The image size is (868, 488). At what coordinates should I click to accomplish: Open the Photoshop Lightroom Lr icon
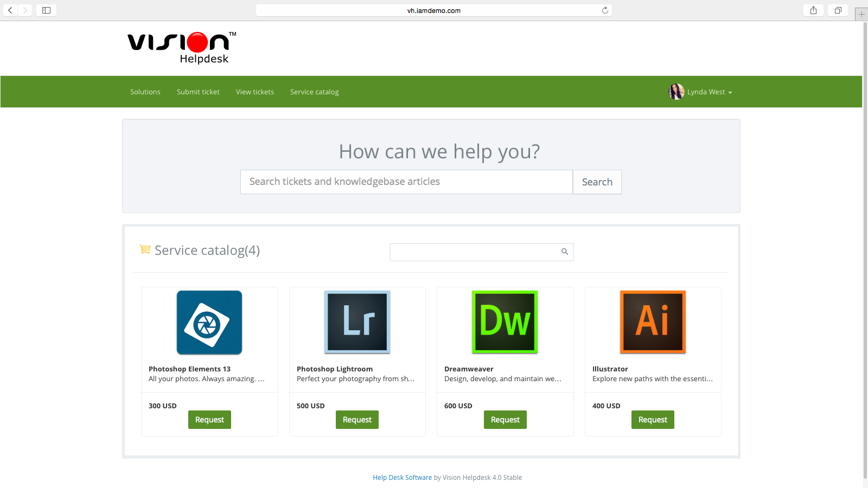pos(357,322)
